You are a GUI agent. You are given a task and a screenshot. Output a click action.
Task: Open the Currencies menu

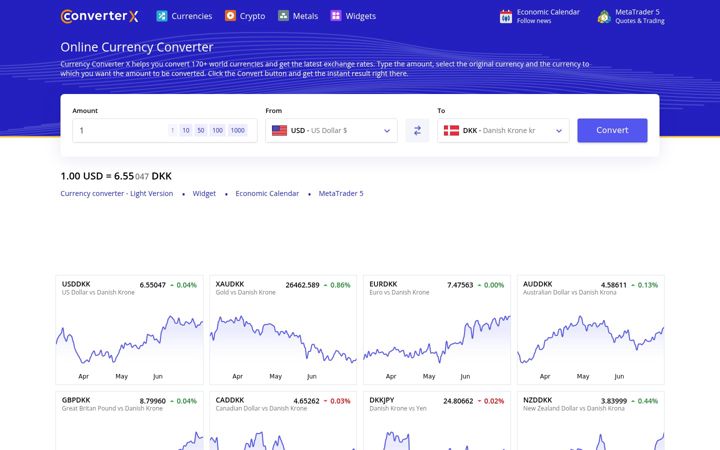[x=184, y=16]
